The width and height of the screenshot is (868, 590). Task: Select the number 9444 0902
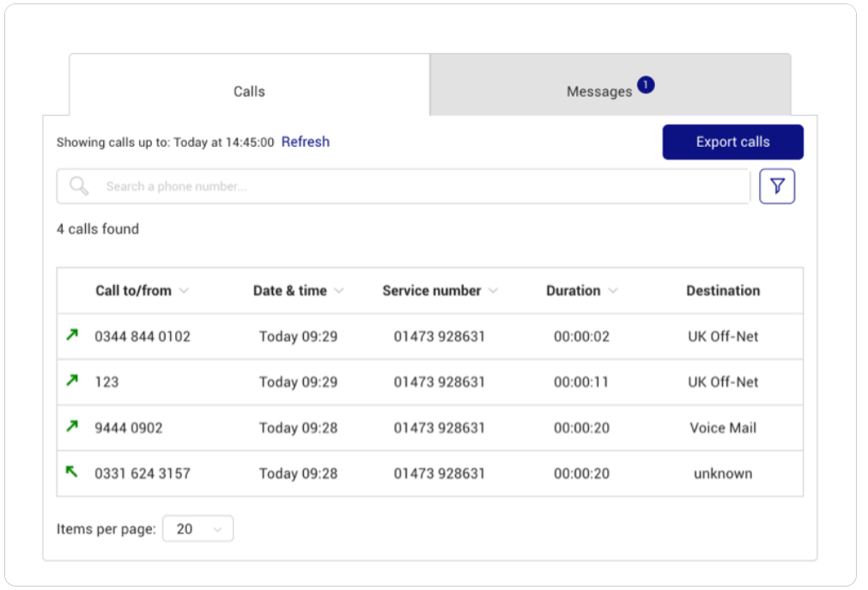pos(129,428)
